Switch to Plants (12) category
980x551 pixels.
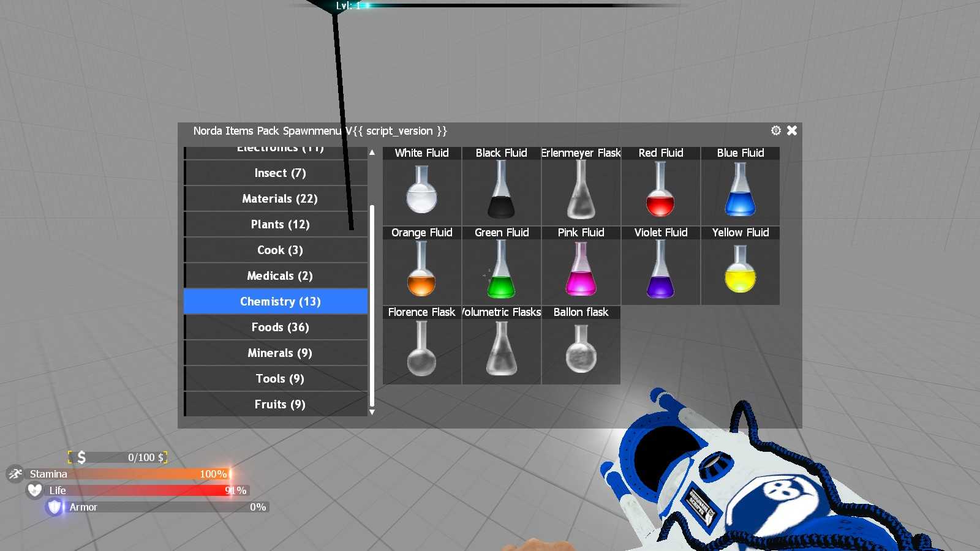click(276, 225)
